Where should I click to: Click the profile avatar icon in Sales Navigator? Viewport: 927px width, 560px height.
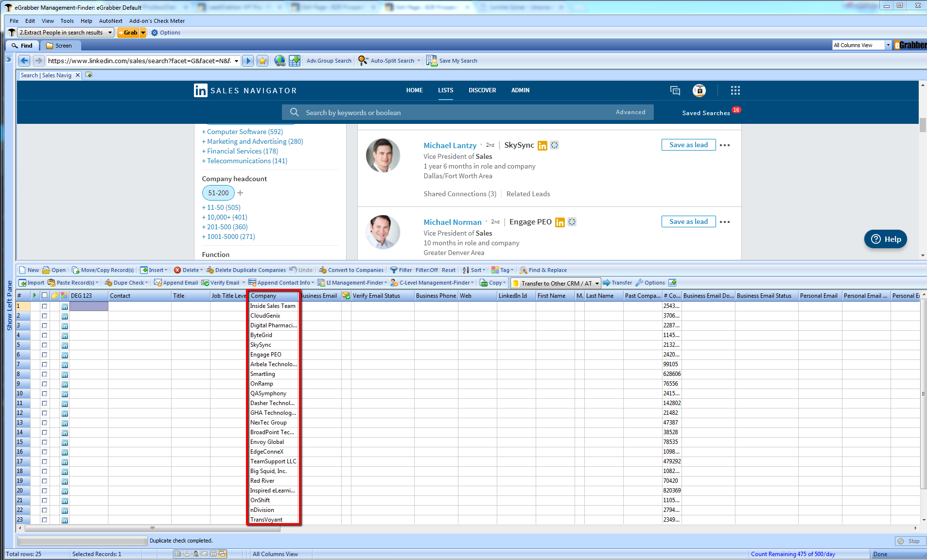(699, 90)
